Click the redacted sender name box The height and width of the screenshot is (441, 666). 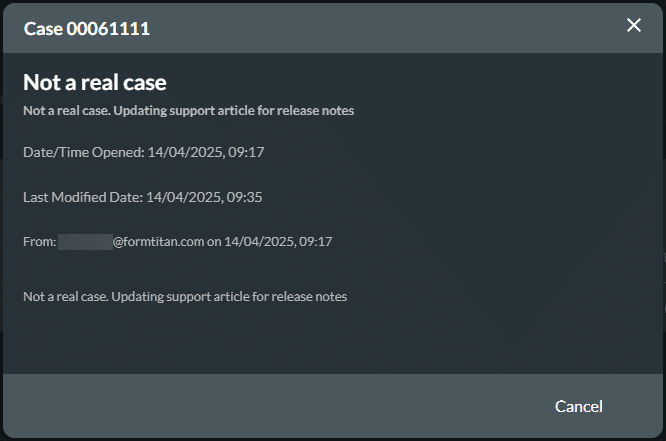pos(84,241)
